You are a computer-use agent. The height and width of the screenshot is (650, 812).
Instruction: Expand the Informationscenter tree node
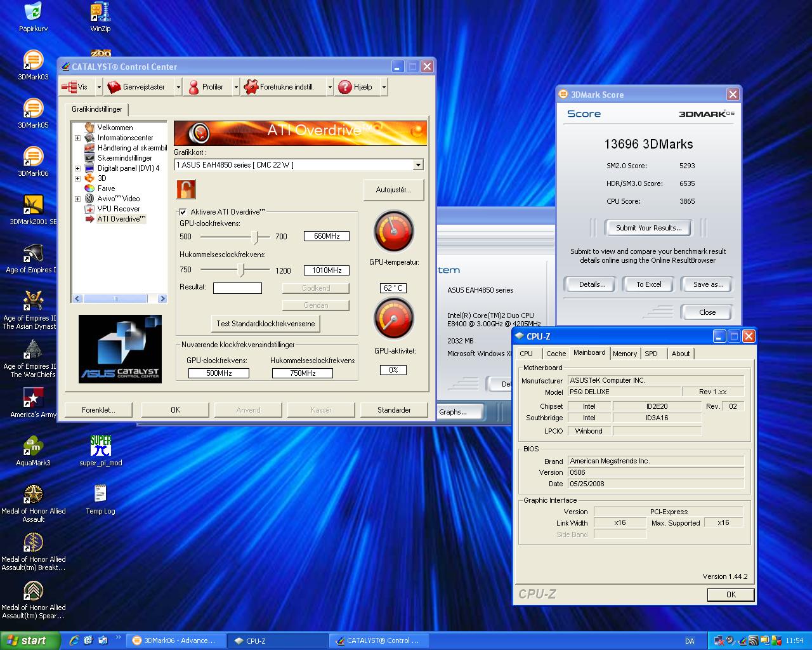(77, 138)
